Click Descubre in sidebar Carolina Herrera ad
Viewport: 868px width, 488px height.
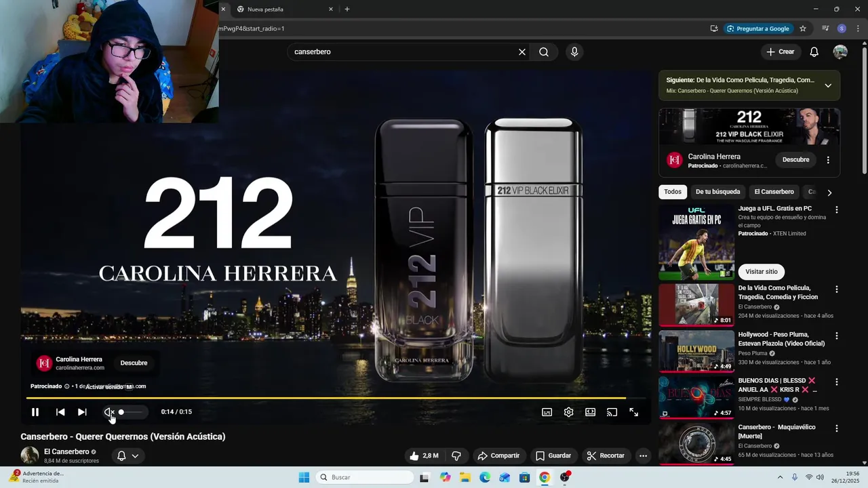(795, 160)
